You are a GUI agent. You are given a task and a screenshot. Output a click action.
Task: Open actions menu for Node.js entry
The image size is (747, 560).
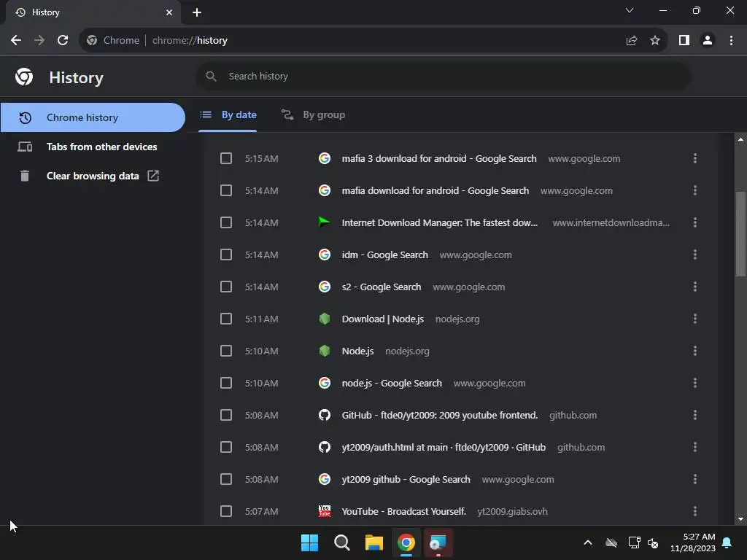695,351
